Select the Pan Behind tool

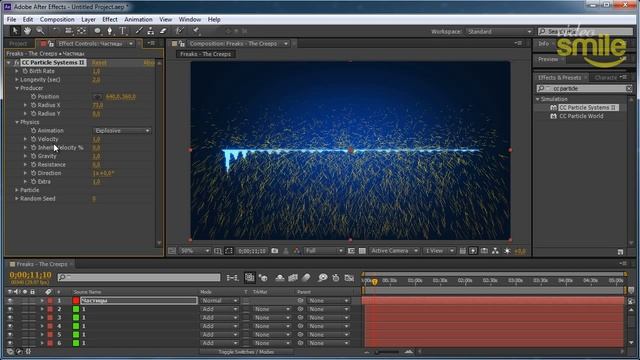pos(82,31)
